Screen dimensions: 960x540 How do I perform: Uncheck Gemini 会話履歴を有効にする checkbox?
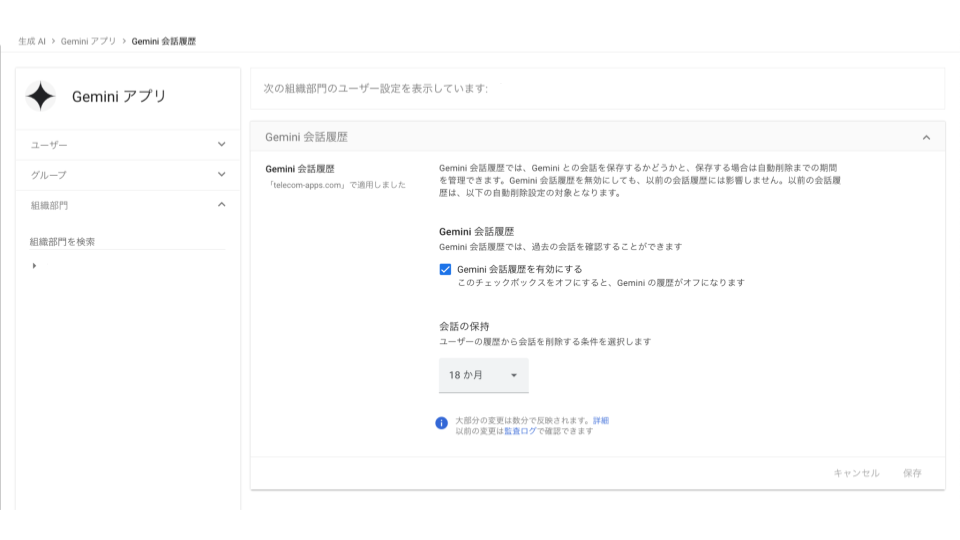click(445, 269)
